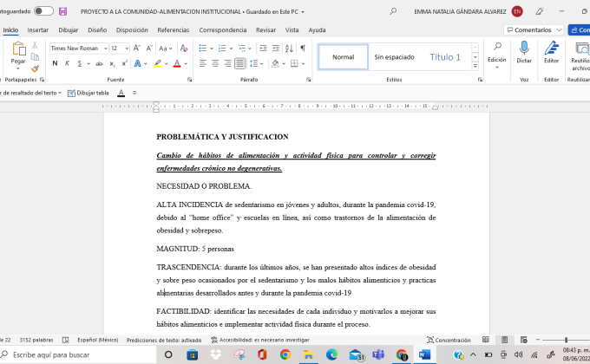This screenshot has height=364, width=590.
Task: Show paragraph marks with pilcrow icon
Action: pos(302,49)
